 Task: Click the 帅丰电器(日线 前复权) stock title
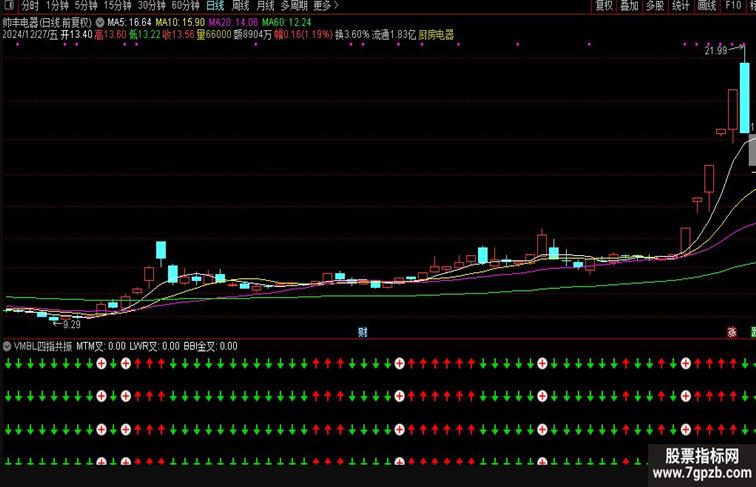(x=47, y=22)
